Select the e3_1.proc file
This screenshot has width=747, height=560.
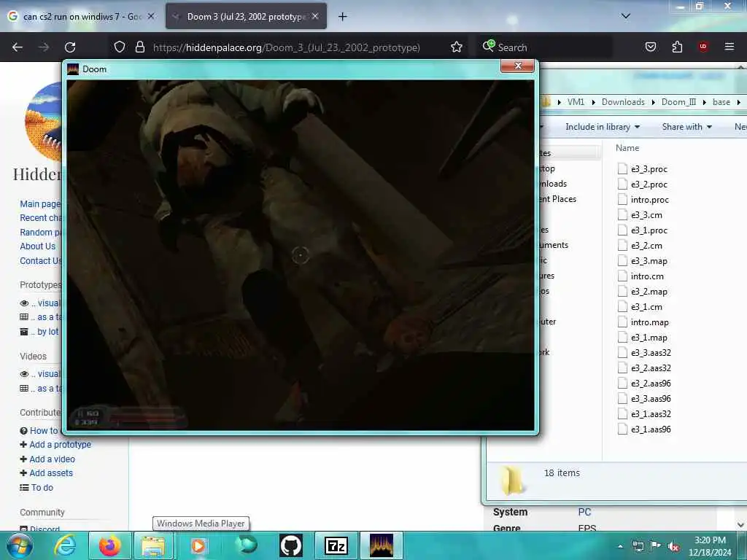[x=649, y=230]
